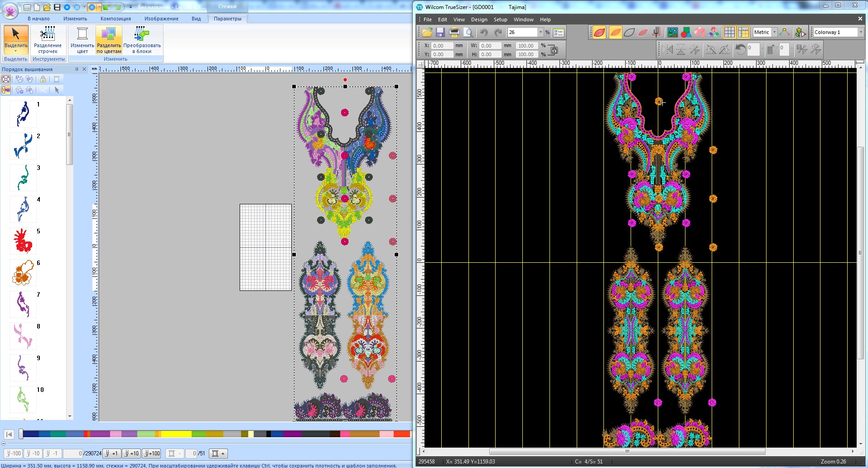Toggle the grid display in TrueSizer
Image resolution: width=868 pixels, height=468 pixels.
(x=729, y=32)
